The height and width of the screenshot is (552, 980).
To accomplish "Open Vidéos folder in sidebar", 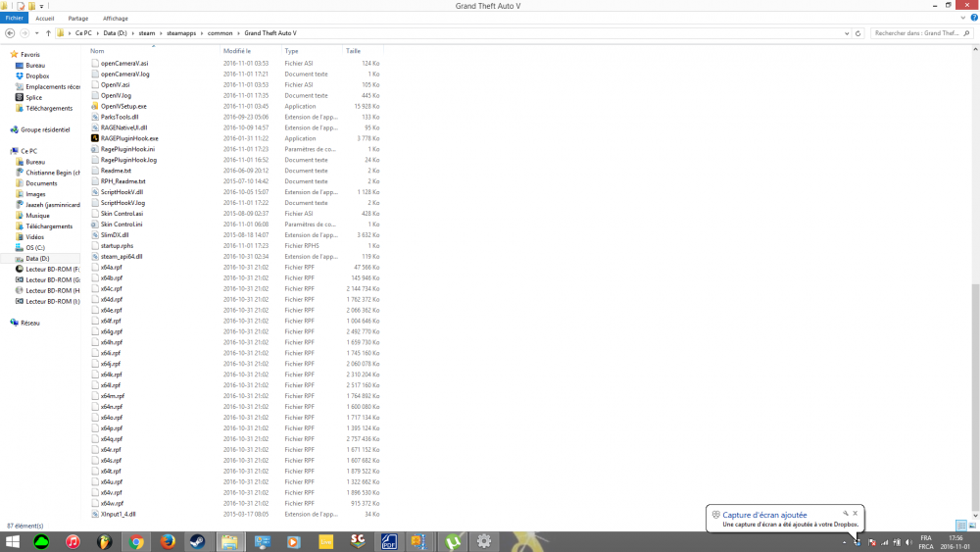I will [35, 237].
